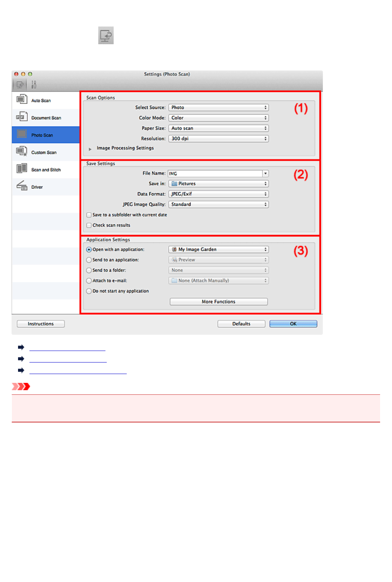Click the Instructions button

(x=41, y=324)
